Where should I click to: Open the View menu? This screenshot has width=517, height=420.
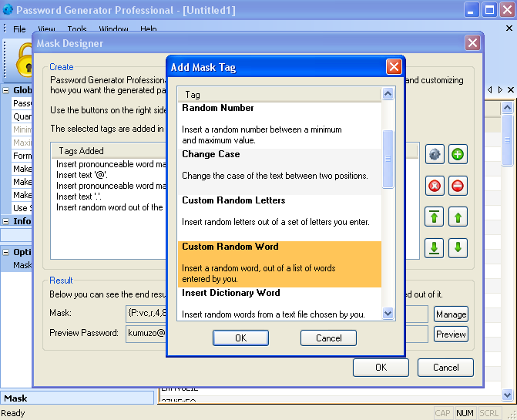point(46,29)
